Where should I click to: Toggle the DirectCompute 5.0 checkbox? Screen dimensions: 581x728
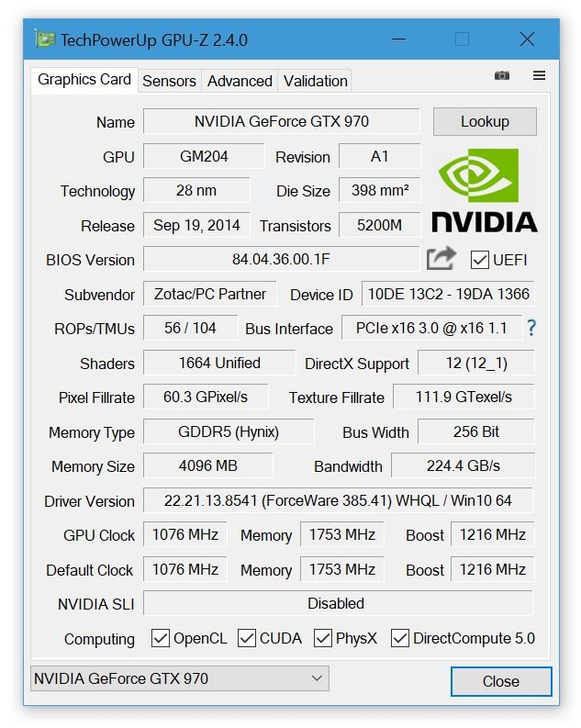tap(399, 638)
